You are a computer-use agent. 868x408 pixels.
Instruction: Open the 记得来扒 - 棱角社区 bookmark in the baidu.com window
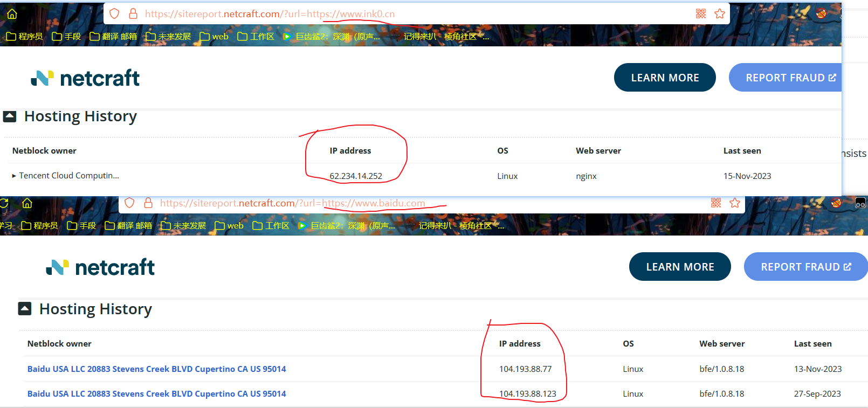461,225
